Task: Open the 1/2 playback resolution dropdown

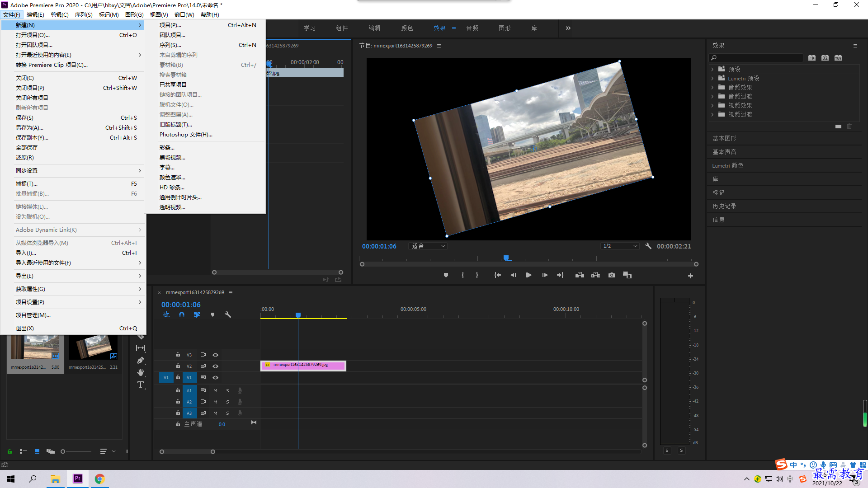Action: pos(620,246)
